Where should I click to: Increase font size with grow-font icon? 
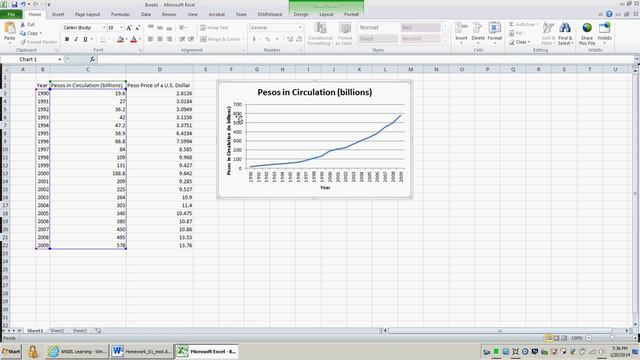(x=129, y=27)
